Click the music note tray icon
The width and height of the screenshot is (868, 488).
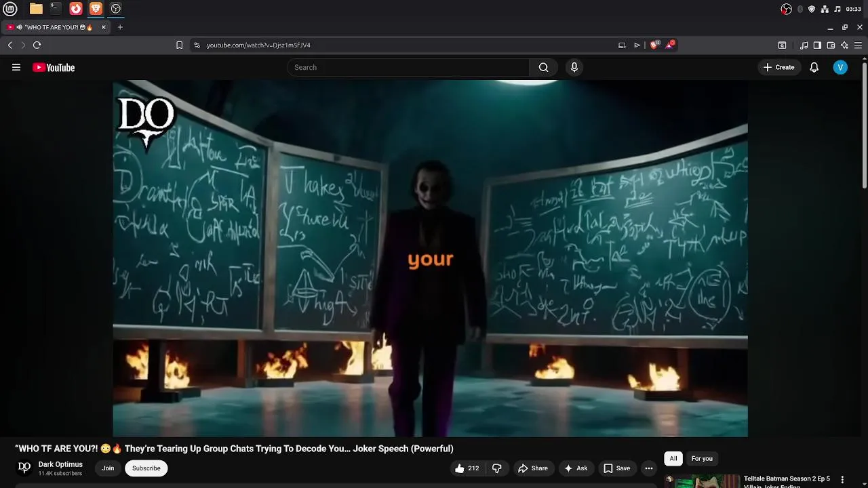pos(837,9)
